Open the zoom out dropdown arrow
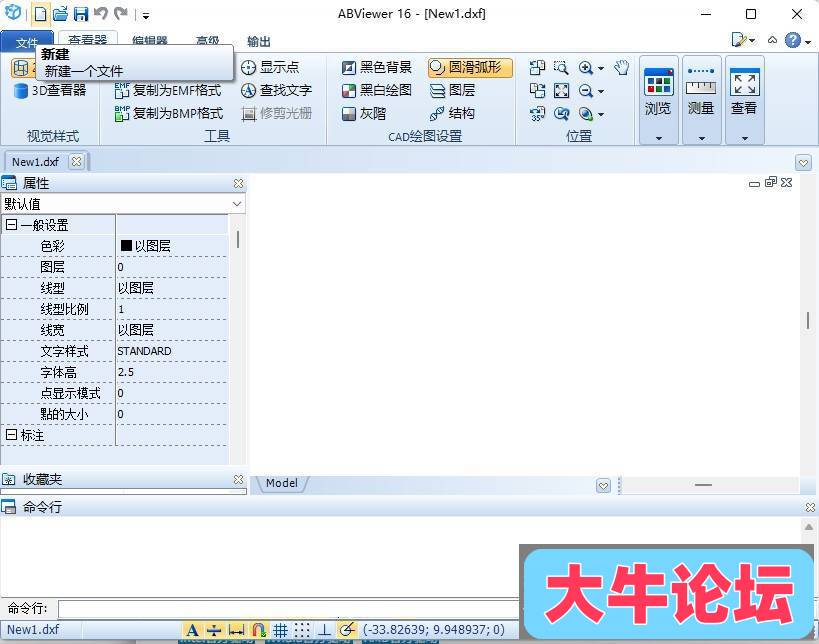The height and width of the screenshot is (644, 819). coord(601,91)
